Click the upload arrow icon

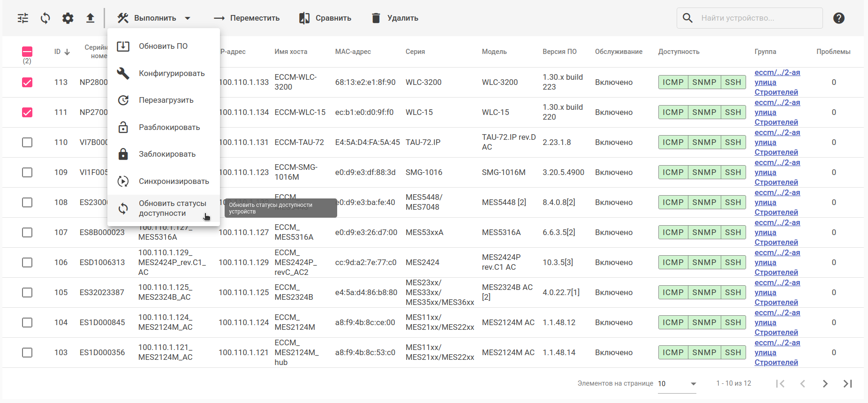tap(91, 18)
